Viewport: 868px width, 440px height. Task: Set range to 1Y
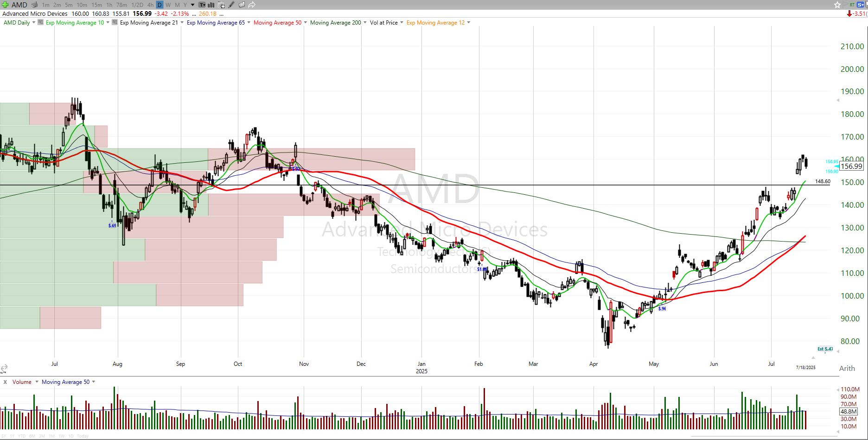click(12, 436)
